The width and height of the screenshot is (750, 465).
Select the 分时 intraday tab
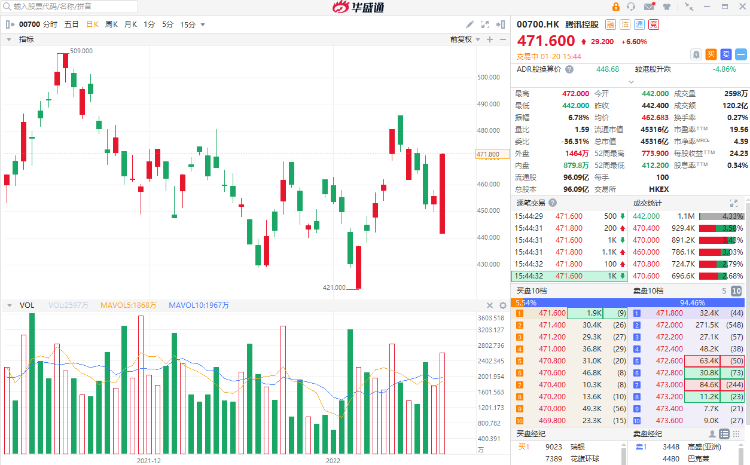50,24
